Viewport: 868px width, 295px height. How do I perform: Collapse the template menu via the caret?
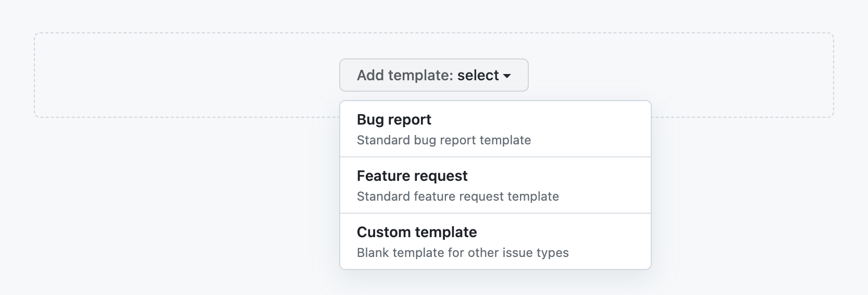coord(506,76)
